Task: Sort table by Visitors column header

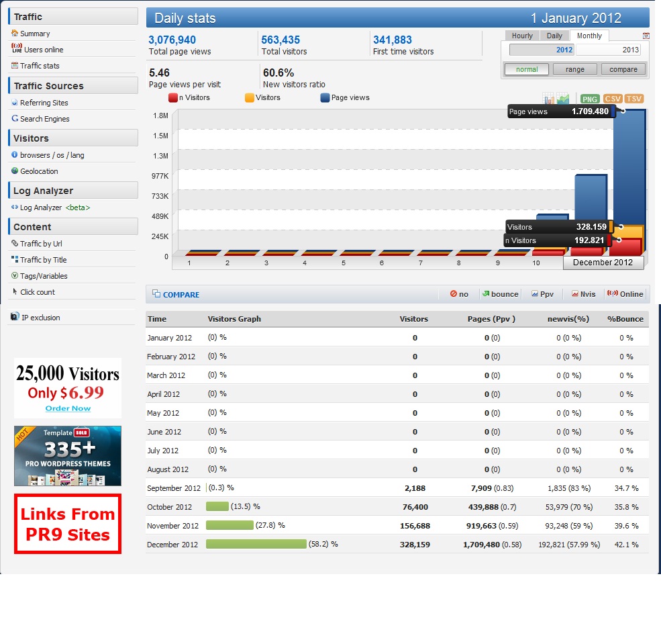Action: [413, 319]
